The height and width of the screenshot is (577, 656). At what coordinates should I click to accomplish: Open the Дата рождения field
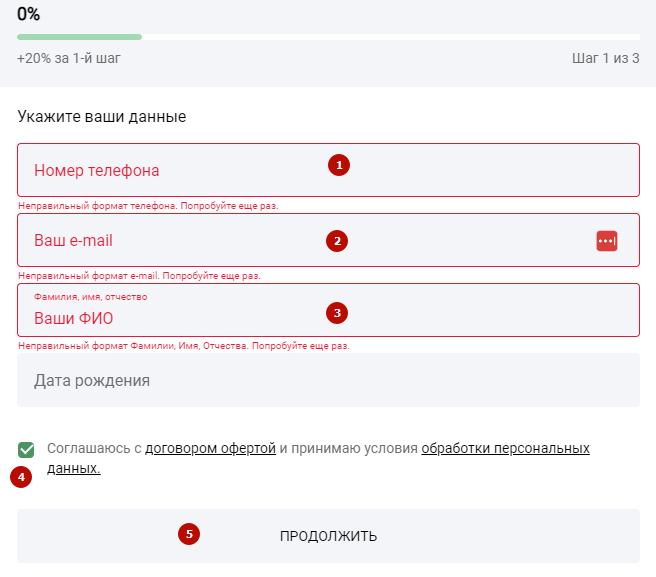pos(328,380)
